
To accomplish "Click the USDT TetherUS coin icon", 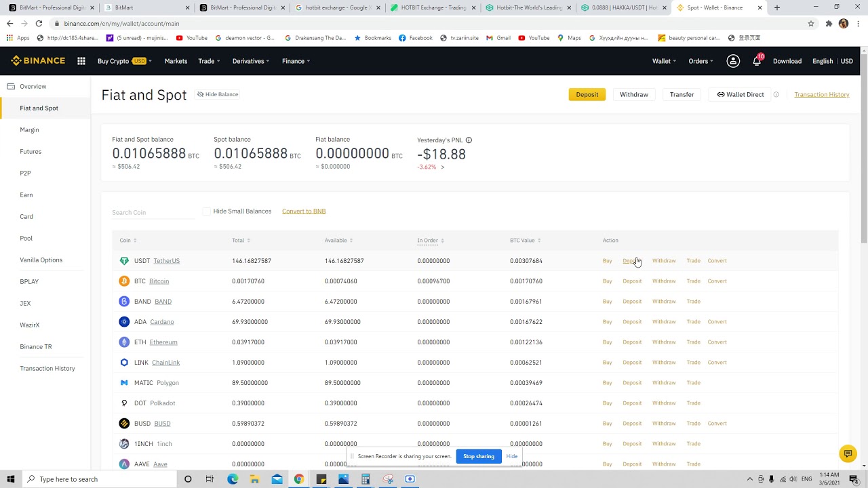I will (x=124, y=261).
